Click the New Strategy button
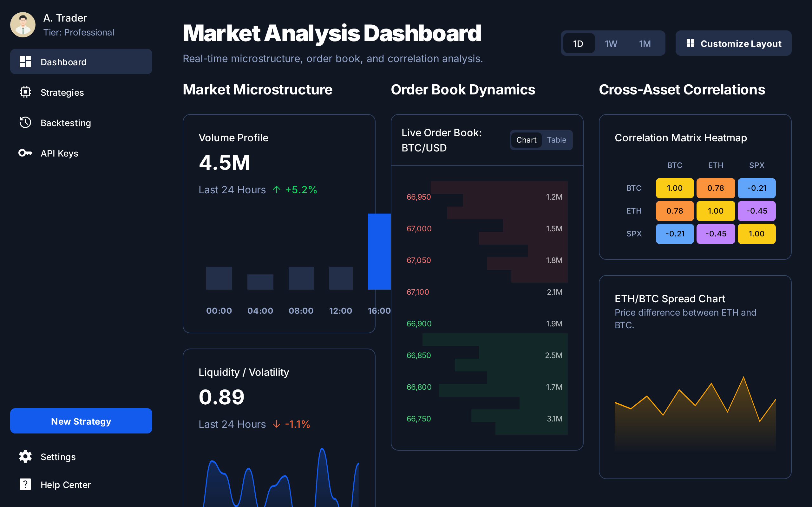 click(81, 421)
